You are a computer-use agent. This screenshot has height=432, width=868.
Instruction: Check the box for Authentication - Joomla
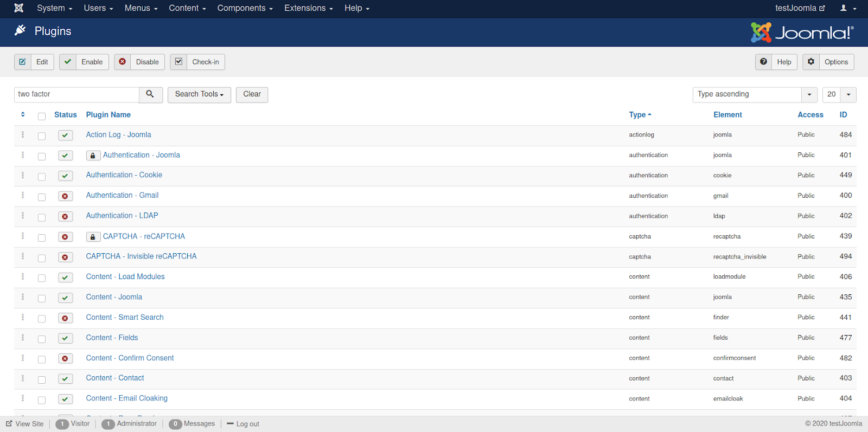[x=42, y=156]
